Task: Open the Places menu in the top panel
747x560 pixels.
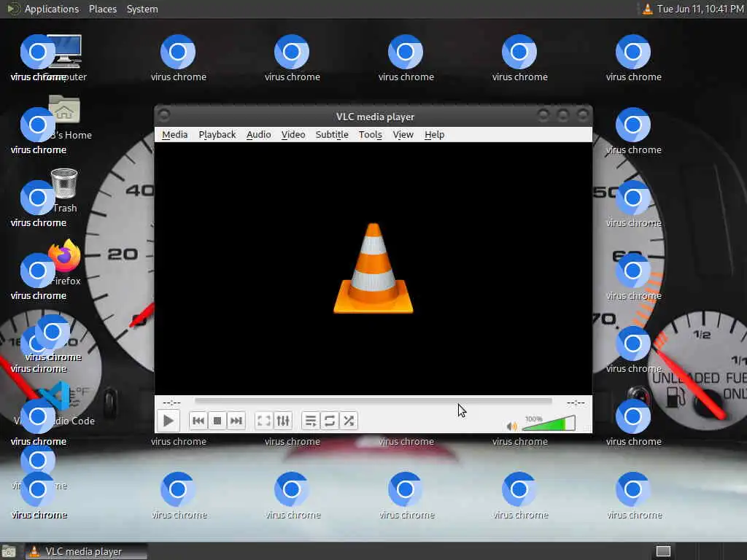Action: tap(103, 9)
